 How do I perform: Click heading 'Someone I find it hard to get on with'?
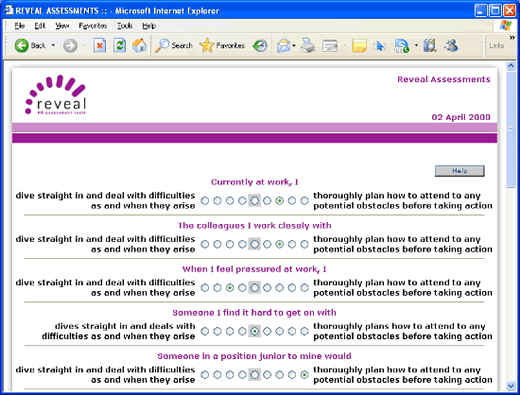254,313
